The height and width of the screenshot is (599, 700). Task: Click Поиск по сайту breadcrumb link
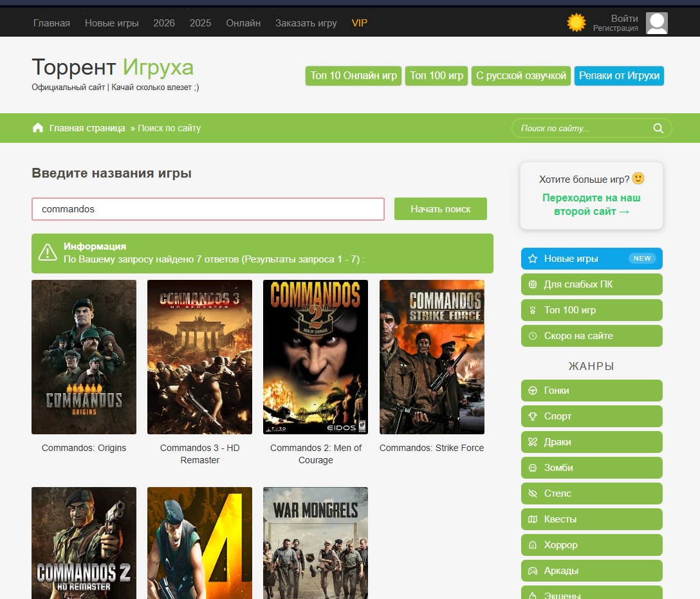pos(169,128)
